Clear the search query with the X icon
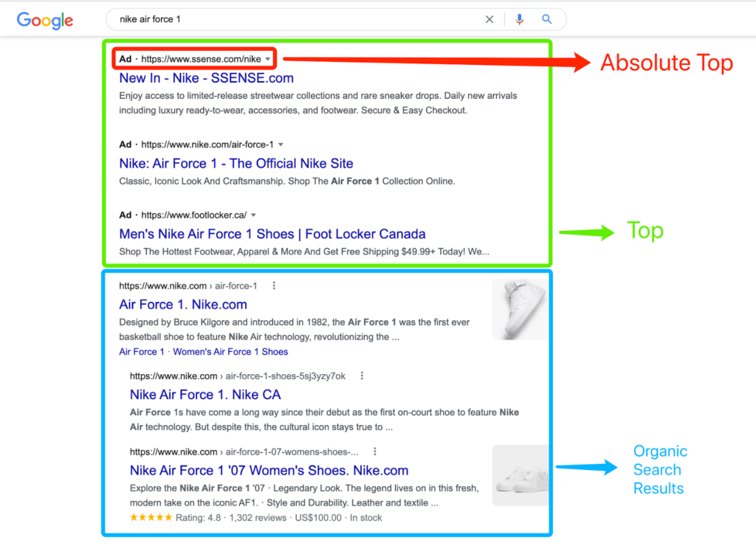Viewport: 756px width, 546px height. [x=489, y=19]
